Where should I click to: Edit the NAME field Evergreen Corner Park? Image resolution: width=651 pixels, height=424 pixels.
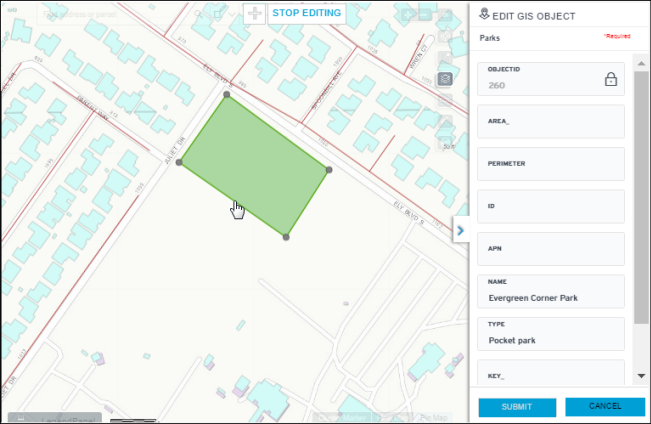[553, 297]
